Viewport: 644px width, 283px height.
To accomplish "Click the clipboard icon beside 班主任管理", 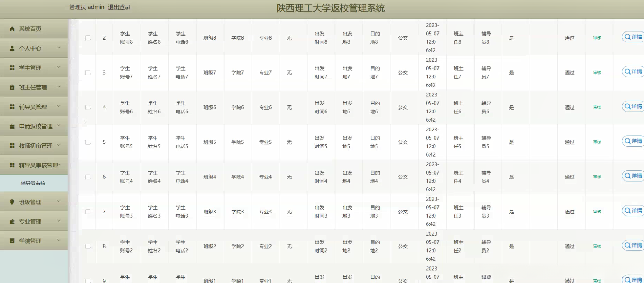I will (12, 87).
